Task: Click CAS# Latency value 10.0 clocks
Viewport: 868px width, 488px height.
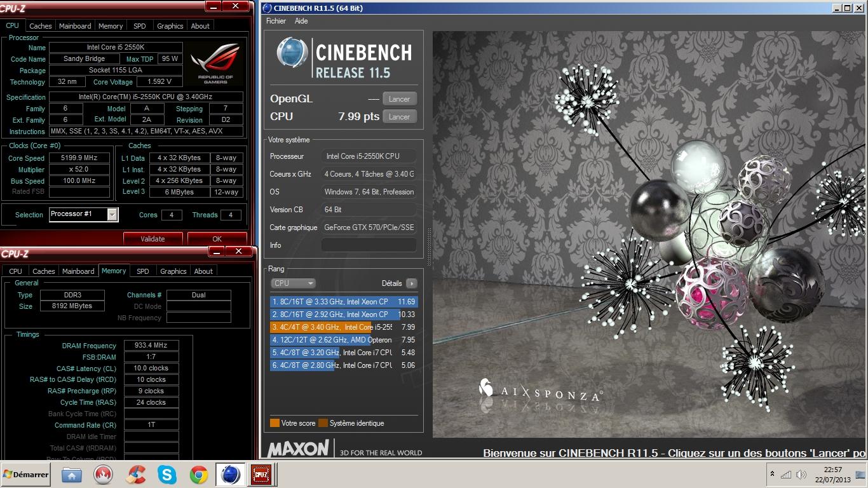Action: 151,369
